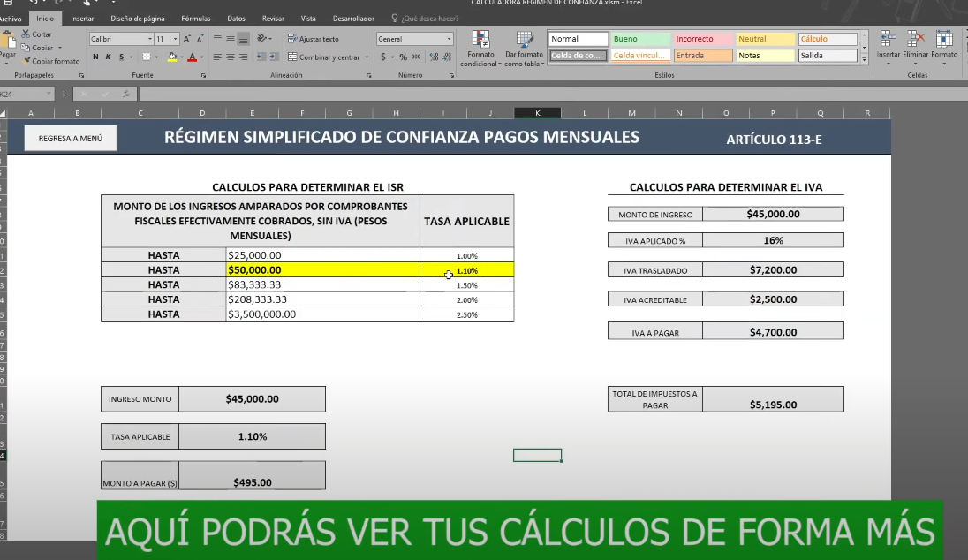Open the Desarrollador ribbon tab
Screen dimensions: 968x560
pos(352,17)
